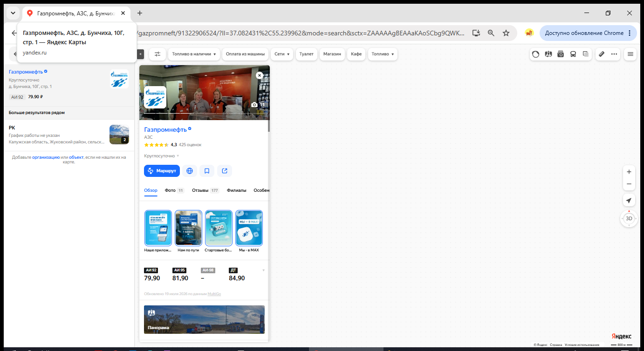This screenshot has height=351, width=644.
Task: Expand the Топливо filter dropdown
Action: point(383,54)
